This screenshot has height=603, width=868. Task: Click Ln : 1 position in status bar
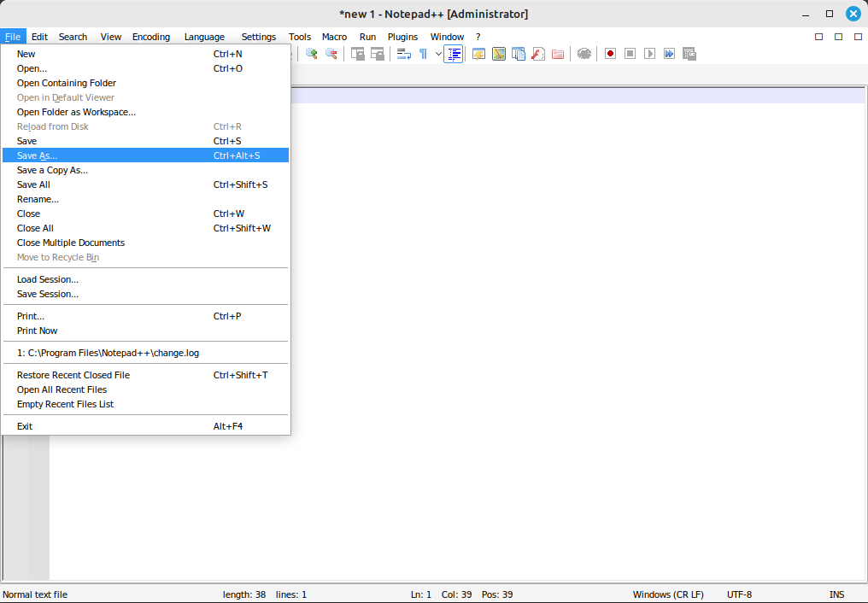(420, 594)
